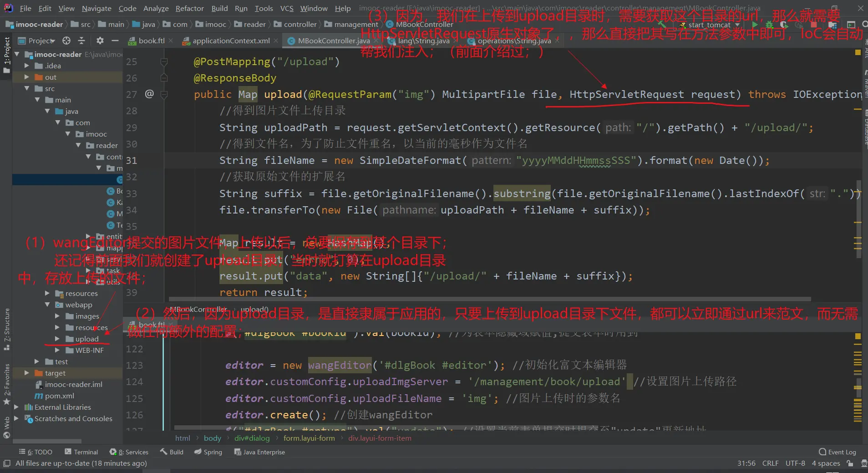Click the gutter @ icon on line 27
The width and height of the screenshot is (868, 473).
[x=149, y=94]
